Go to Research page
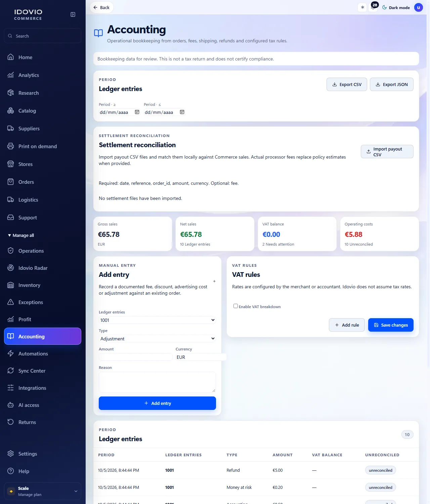 click(43, 93)
